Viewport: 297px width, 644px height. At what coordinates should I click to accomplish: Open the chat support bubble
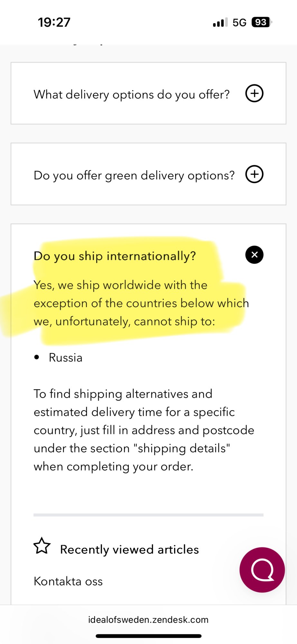coord(262,570)
